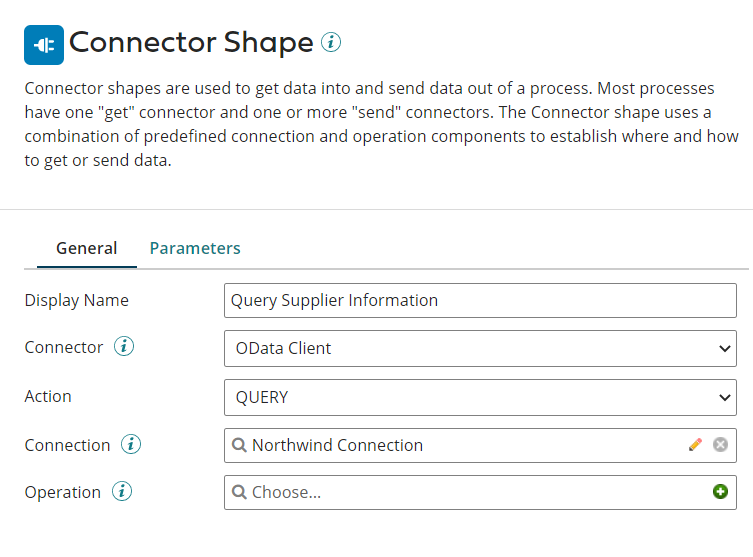Screen dimensions: 753x557
Task: Clear the Northwind Connection selection
Action: click(720, 445)
